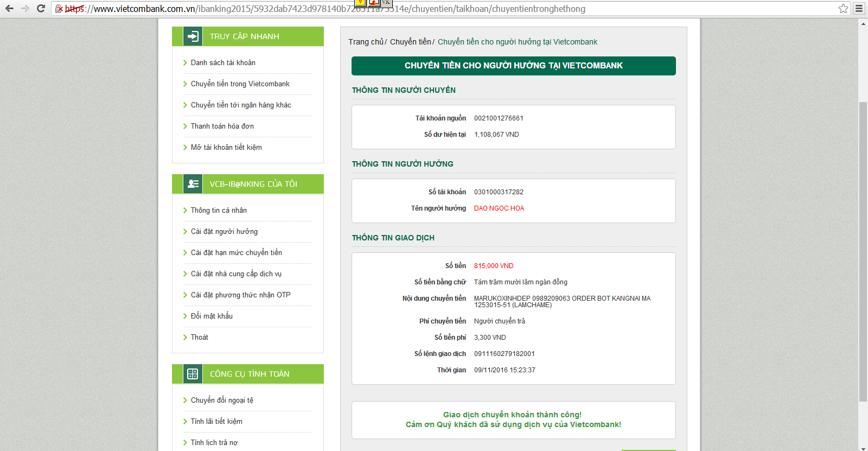The width and height of the screenshot is (868, 451).
Task: Select Chuyển tiền trong Vietcombank
Action: (x=240, y=84)
